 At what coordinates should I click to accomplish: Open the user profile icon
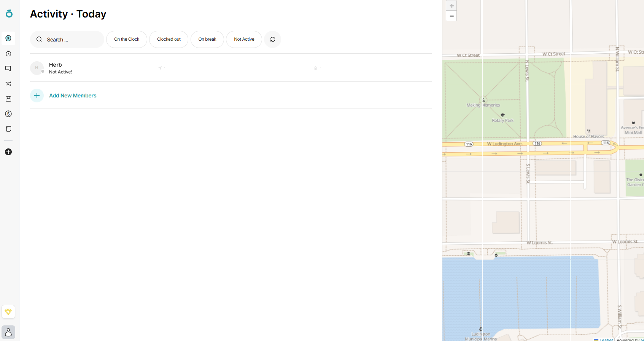pos(8,332)
